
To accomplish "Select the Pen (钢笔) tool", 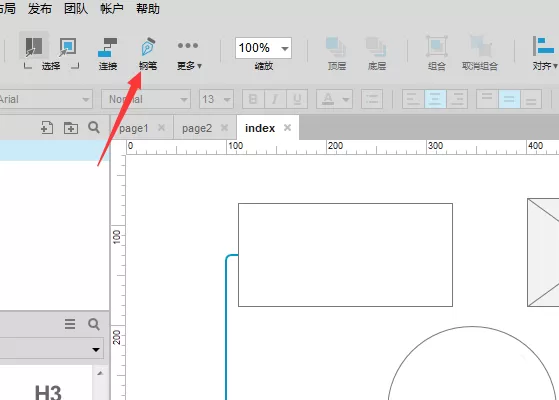I will point(148,53).
